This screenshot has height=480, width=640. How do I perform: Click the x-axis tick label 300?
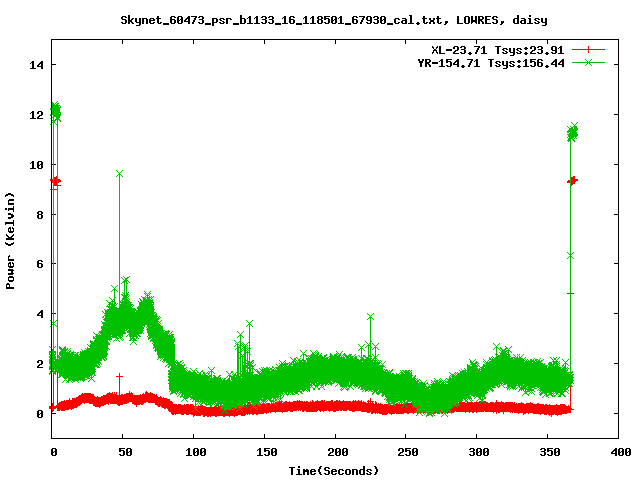(x=479, y=452)
